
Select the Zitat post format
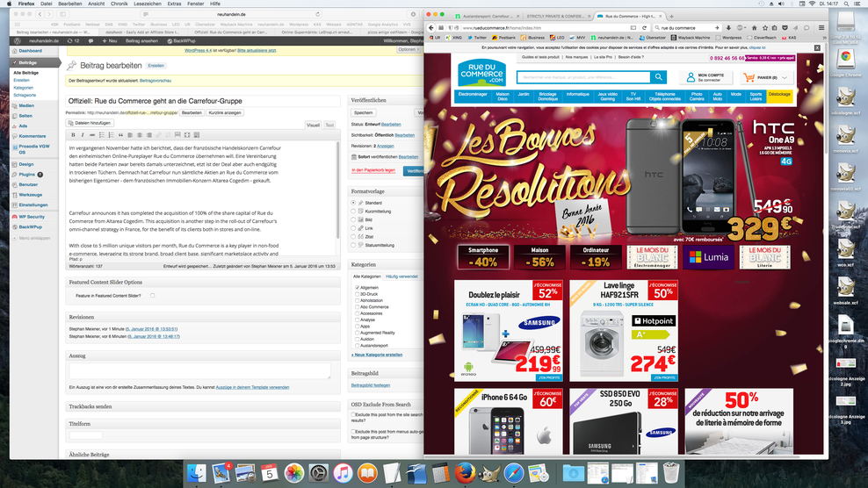tap(354, 237)
